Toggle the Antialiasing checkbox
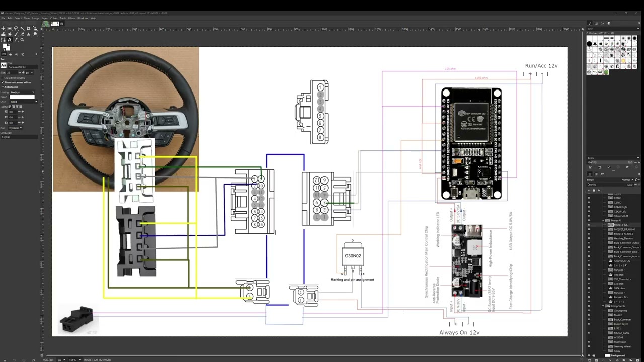 [x=3, y=87]
